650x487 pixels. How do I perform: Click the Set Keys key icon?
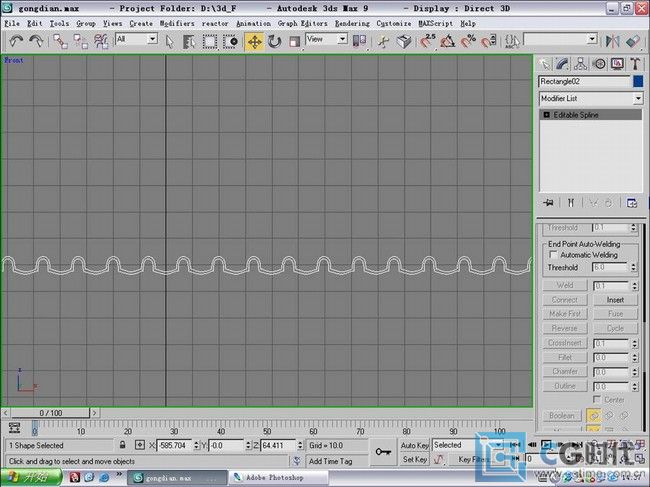[x=382, y=452]
